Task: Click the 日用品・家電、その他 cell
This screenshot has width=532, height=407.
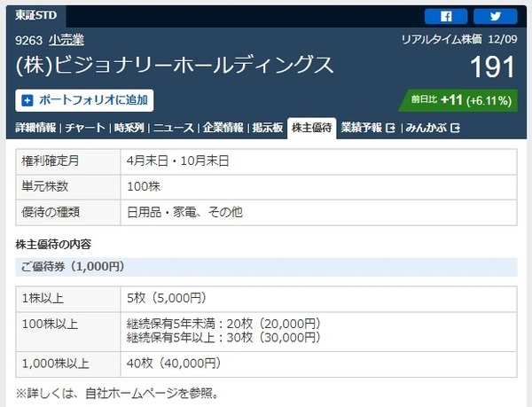Action: pyautogui.click(x=318, y=213)
